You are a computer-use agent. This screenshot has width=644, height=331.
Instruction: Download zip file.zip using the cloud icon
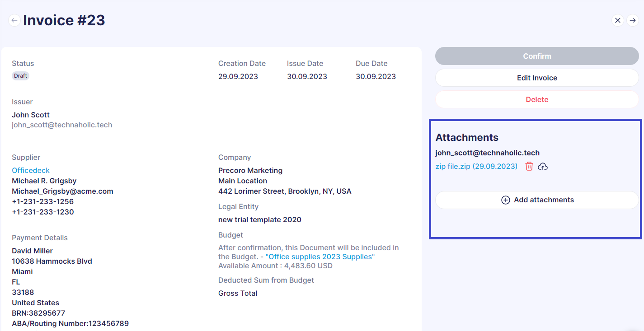(543, 167)
